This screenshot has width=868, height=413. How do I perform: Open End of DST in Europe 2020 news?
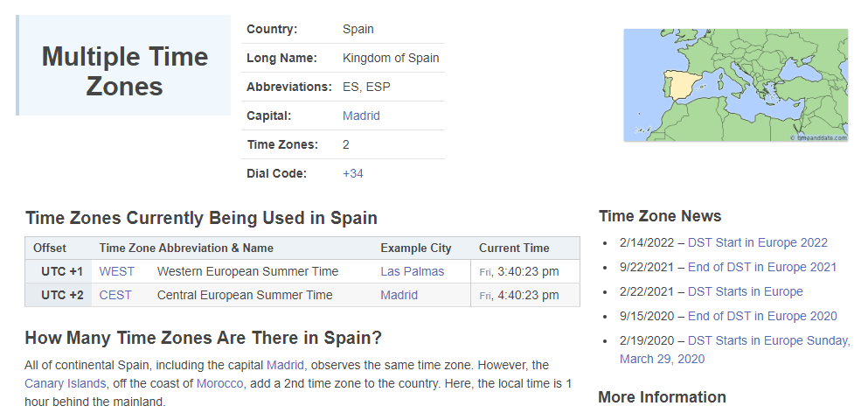[x=762, y=316]
